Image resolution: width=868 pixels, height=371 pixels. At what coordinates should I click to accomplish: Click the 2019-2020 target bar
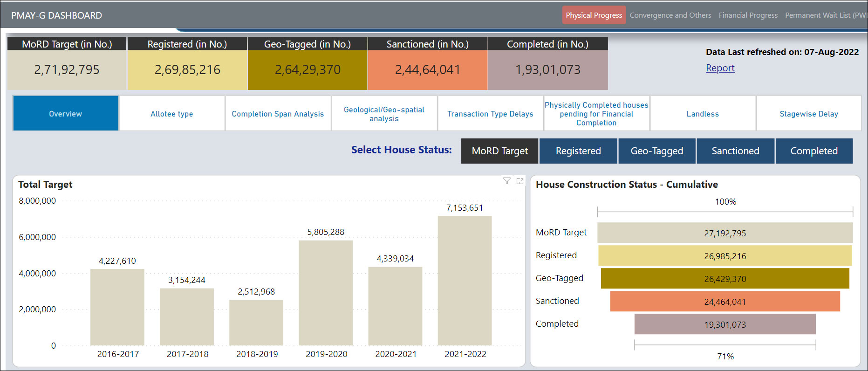pyautogui.click(x=326, y=293)
